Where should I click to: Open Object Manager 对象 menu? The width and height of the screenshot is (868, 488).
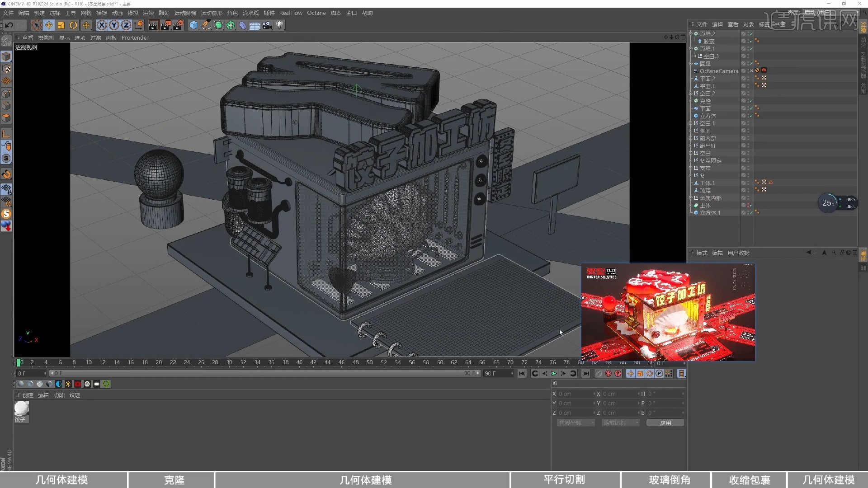(x=748, y=24)
